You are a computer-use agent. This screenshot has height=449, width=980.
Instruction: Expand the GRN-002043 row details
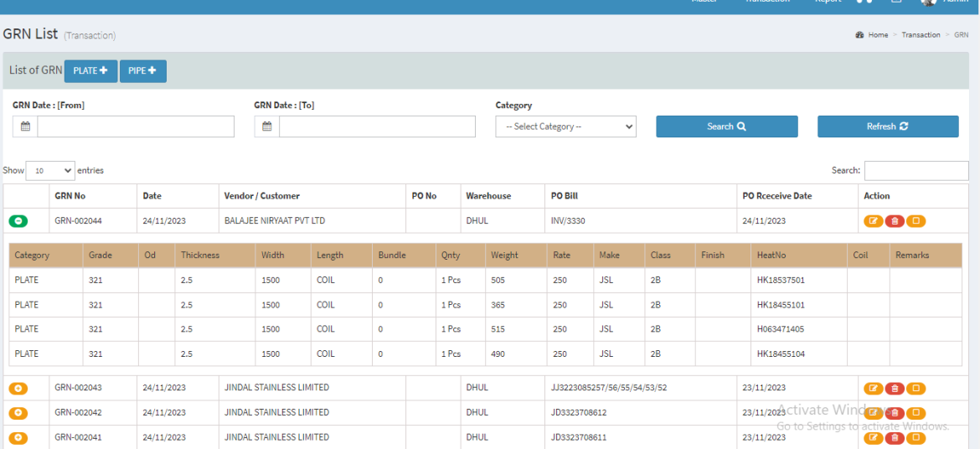pos(18,389)
